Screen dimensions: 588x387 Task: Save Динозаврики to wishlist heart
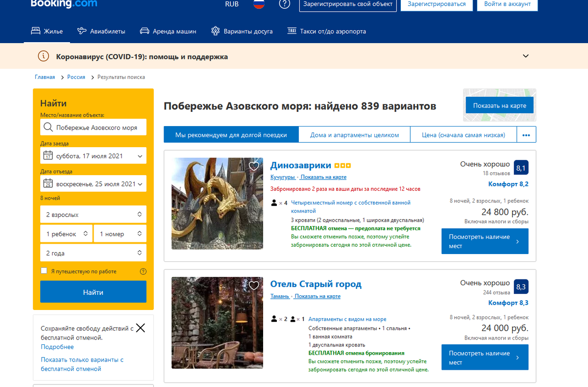(x=254, y=166)
